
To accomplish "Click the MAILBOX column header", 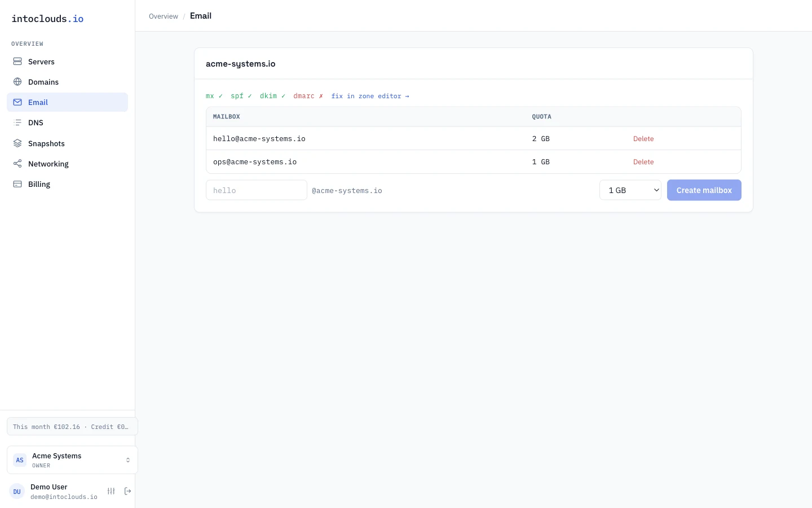I will pyautogui.click(x=227, y=117).
